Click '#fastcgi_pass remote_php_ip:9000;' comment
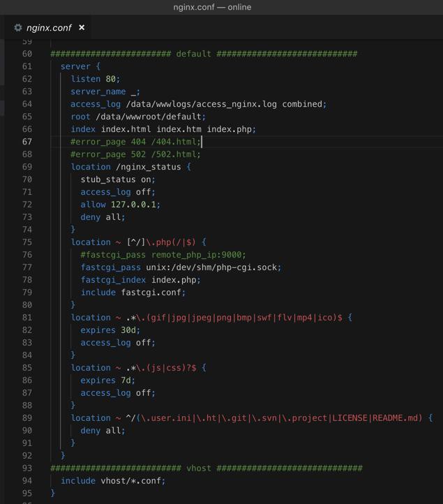The height and width of the screenshot is (504, 443). pyautogui.click(x=163, y=255)
